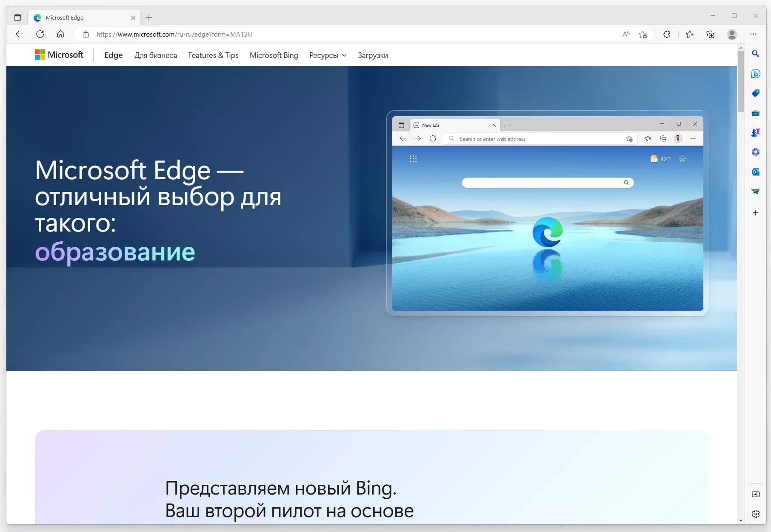This screenshot has height=532, width=771.
Task: Close the Microsoft Edge tab
Action: tap(133, 18)
